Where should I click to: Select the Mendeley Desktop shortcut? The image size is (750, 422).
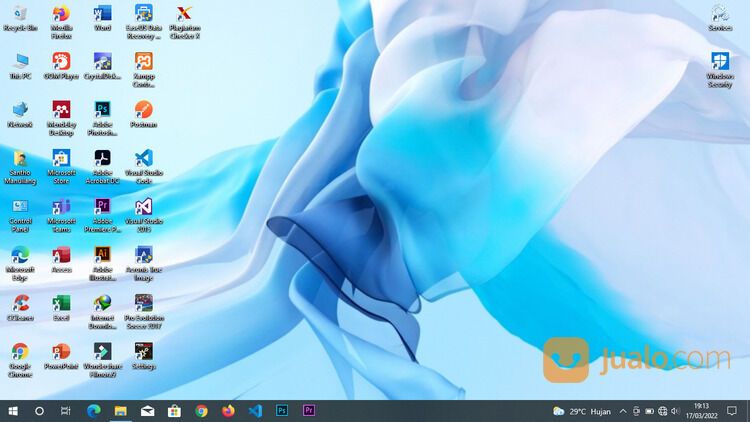(61, 118)
